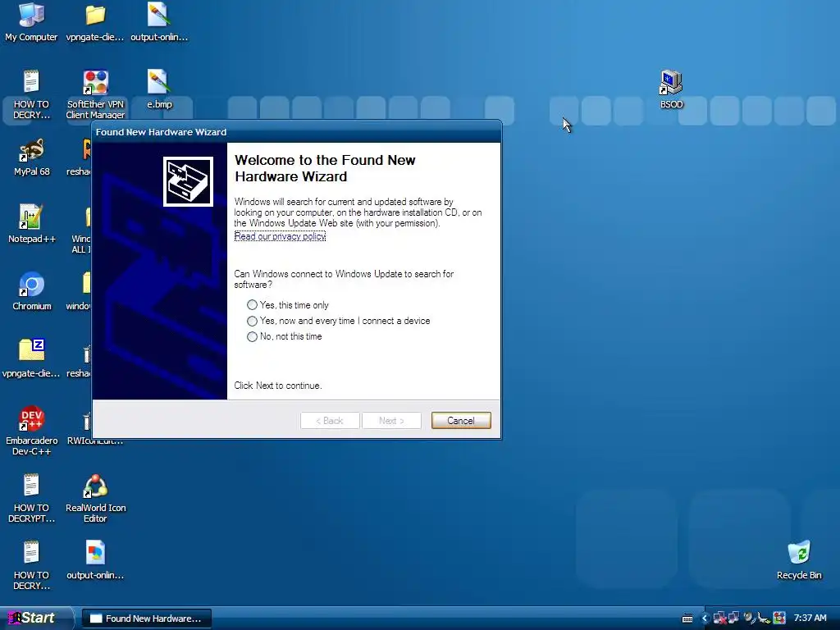Open the MyPal 68 browser shortcut
The image size is (840, 630).
click(32, 157)
